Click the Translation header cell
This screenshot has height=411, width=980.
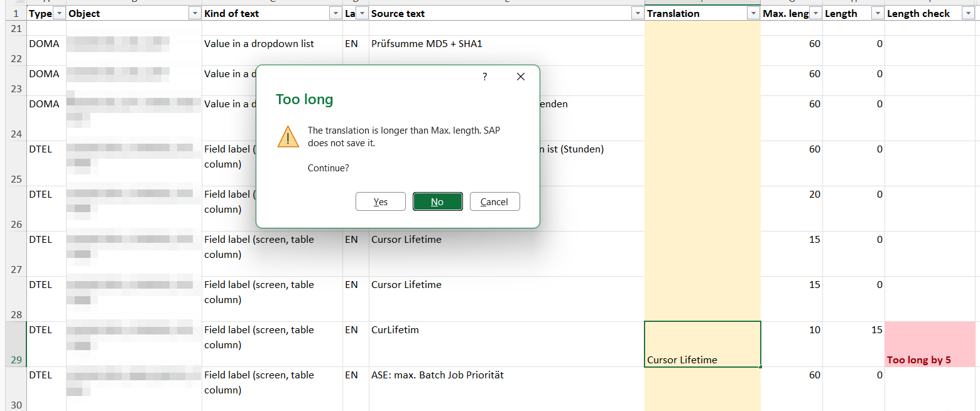coord(702,13)
